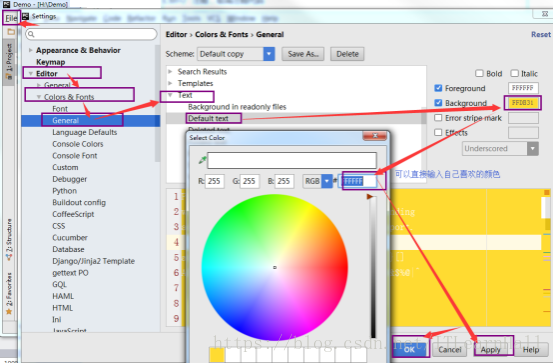554x363 pixels.
Task: Click the Cancel button
Action: [x=449, y=349]
